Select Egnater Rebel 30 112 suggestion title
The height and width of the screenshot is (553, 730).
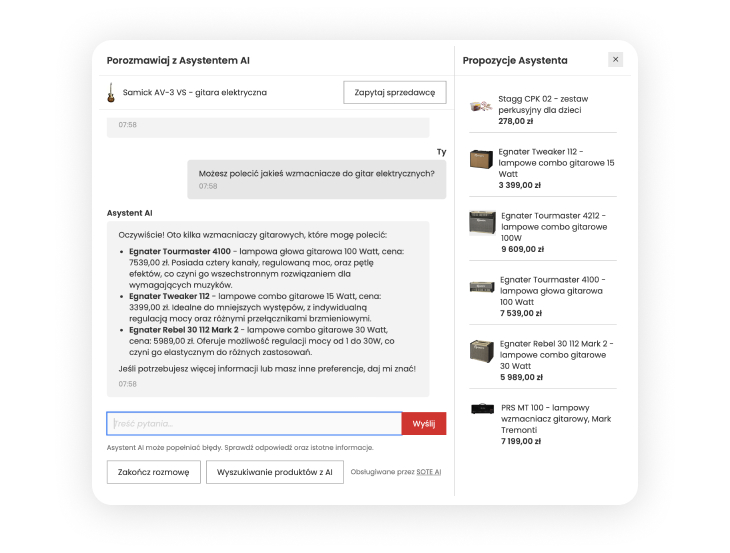556,355
